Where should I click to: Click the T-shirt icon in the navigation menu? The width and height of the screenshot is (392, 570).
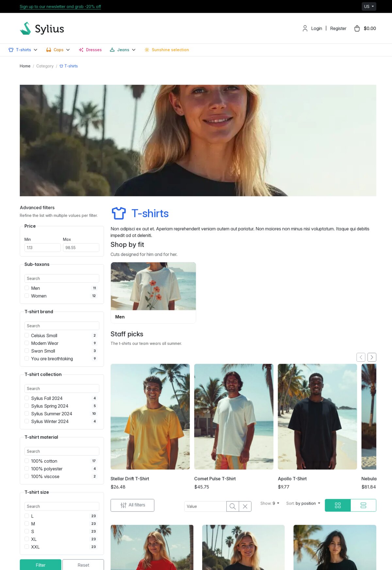[x=11, y=50]
